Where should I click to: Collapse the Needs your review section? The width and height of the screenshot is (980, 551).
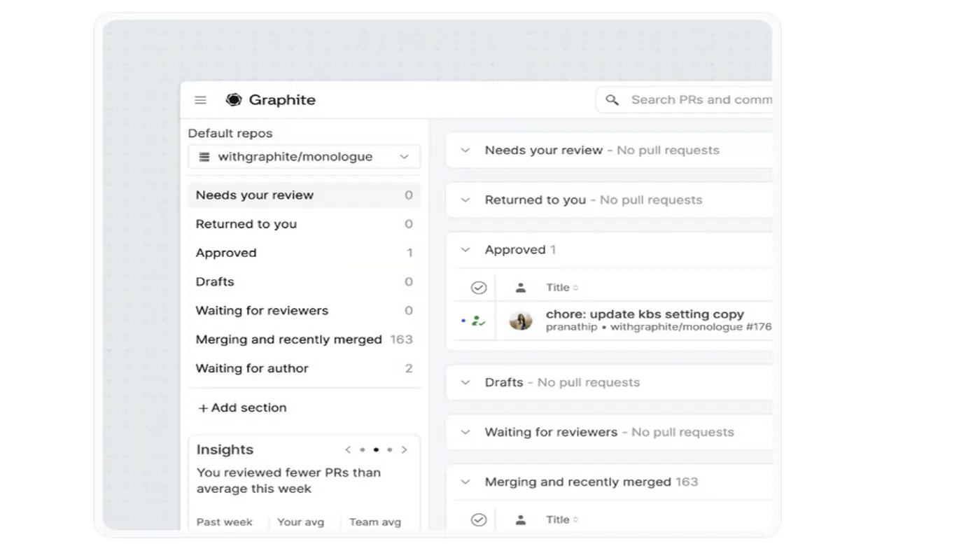(x=465, y=151)
